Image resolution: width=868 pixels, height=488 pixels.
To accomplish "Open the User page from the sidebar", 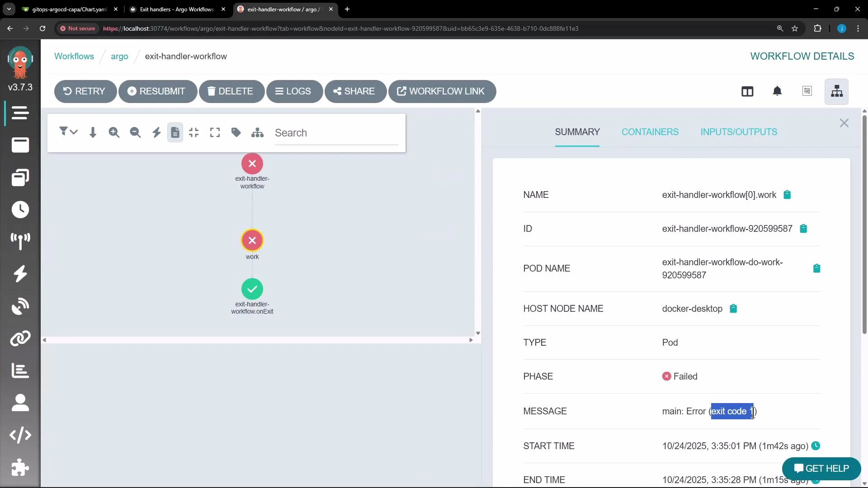I will click(x=20, y=403).
